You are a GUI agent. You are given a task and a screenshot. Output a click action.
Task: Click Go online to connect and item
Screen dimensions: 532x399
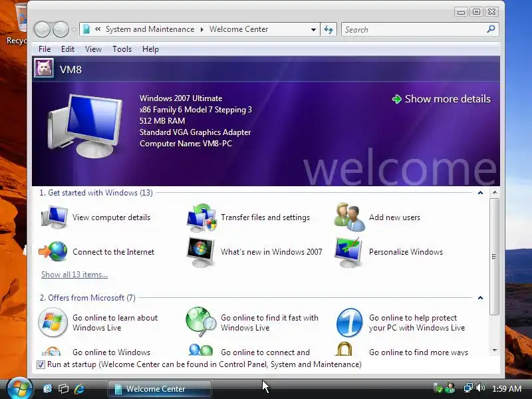(x=265, y=352)
